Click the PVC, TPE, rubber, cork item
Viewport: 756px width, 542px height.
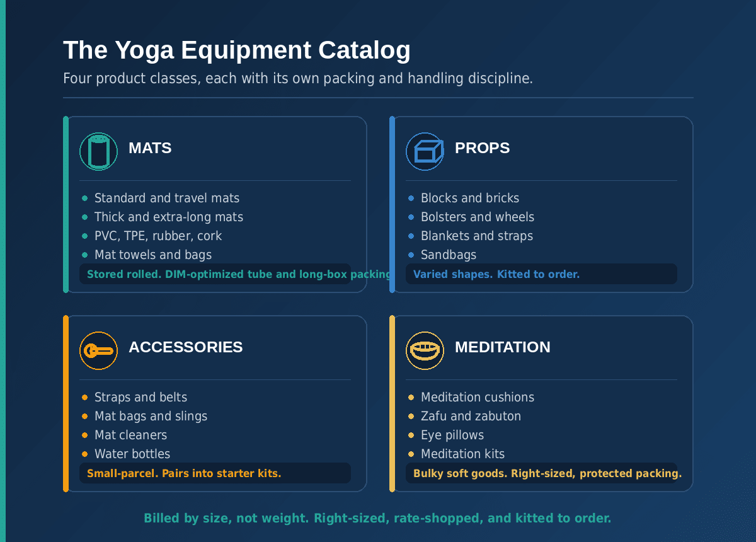158,236
